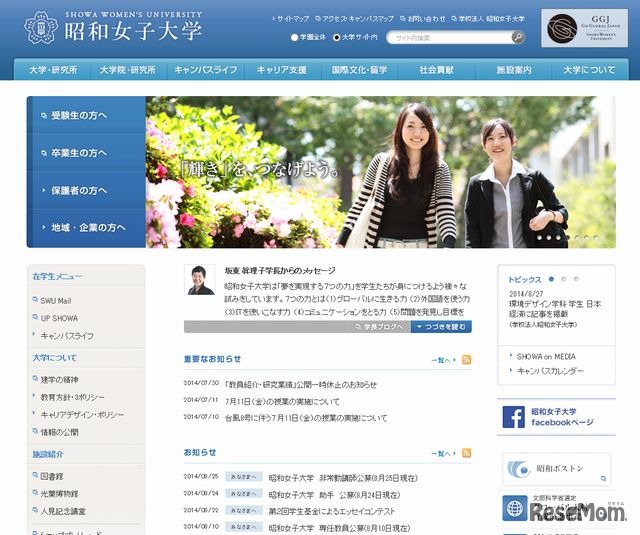Click the external-link icon on 昭和ボストン banner
The width and height of the screenshot is (640, 535).
pos(603,478)
